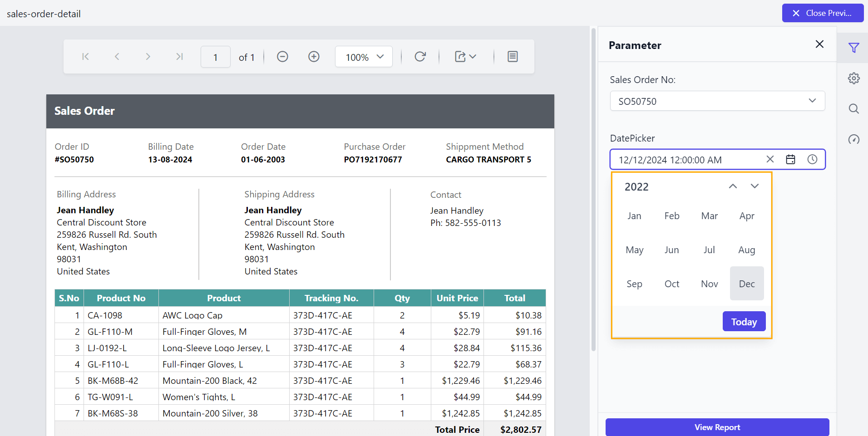
Task: Switch to print layout view
Action: tap(512, 56)
